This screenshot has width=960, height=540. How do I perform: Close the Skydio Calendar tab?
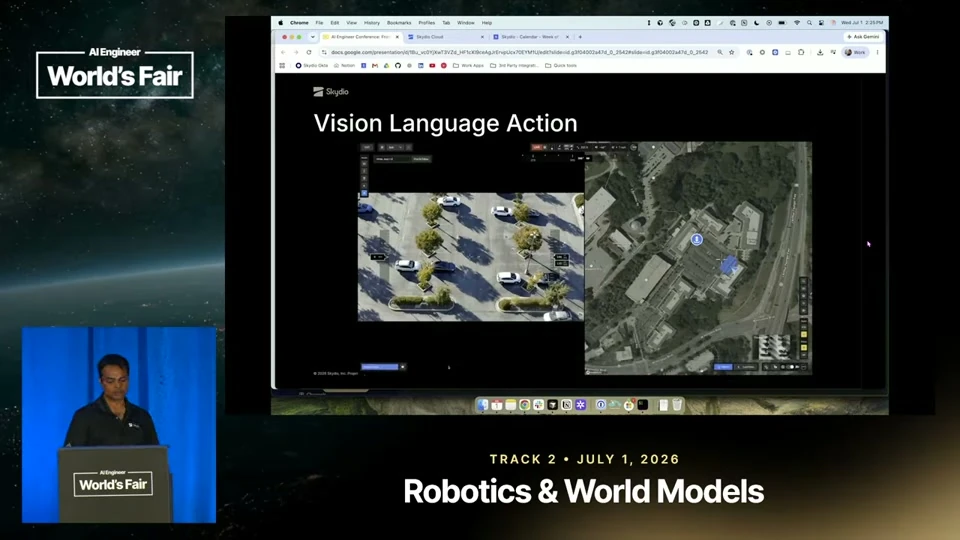coord(567,37)
